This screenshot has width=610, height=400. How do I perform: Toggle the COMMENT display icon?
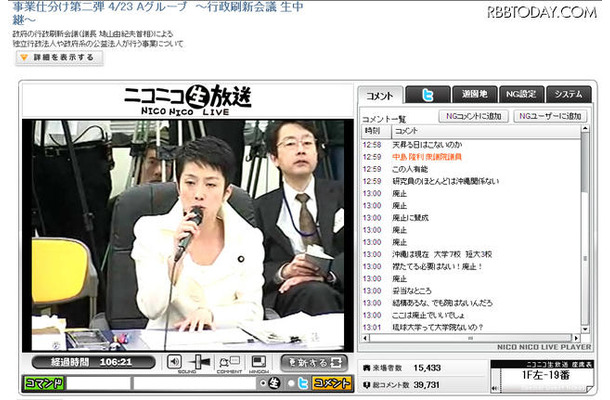[x=229, y=362]
